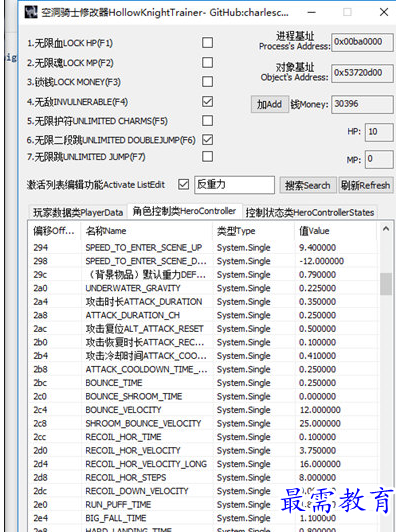Enable the LOCK HP (F1) checkbox
Image resolution: width=402 pixels, height=532 pixels.
point(207,43)
